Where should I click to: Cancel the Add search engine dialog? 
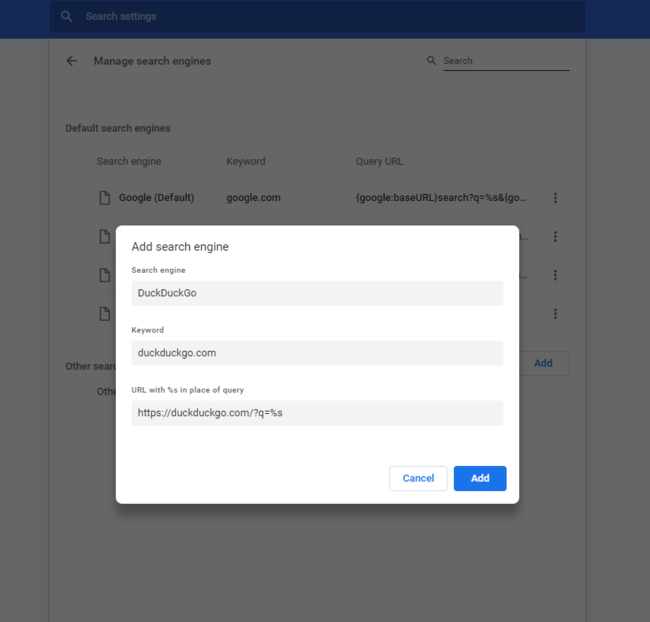[418, 478]
